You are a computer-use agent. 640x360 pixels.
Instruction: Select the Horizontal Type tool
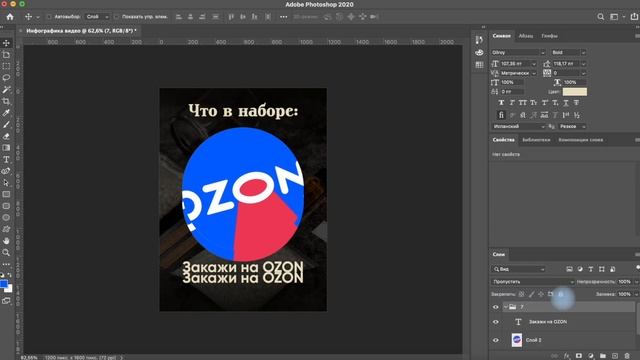coord(6,160)
